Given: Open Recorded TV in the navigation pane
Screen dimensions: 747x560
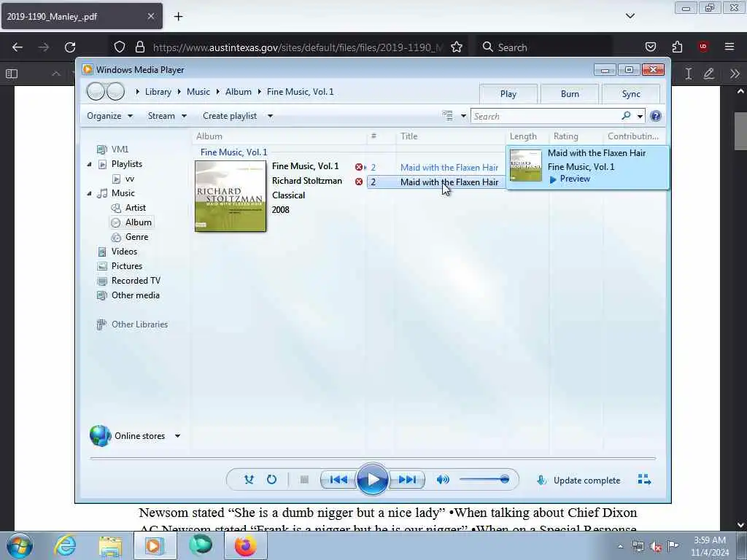Looking at the screenshot, I should coord(136,281).
